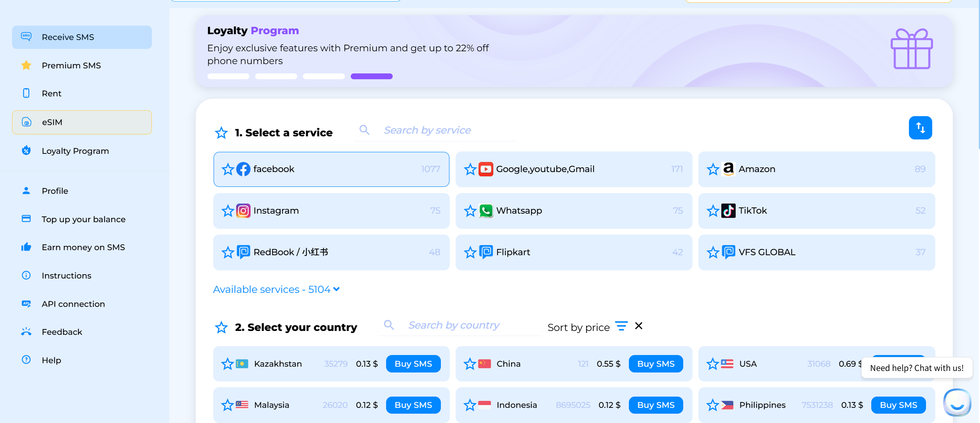Clear price sorting with the X icon
Viewport: 980px width, 423px height.
tap(639, 326)
